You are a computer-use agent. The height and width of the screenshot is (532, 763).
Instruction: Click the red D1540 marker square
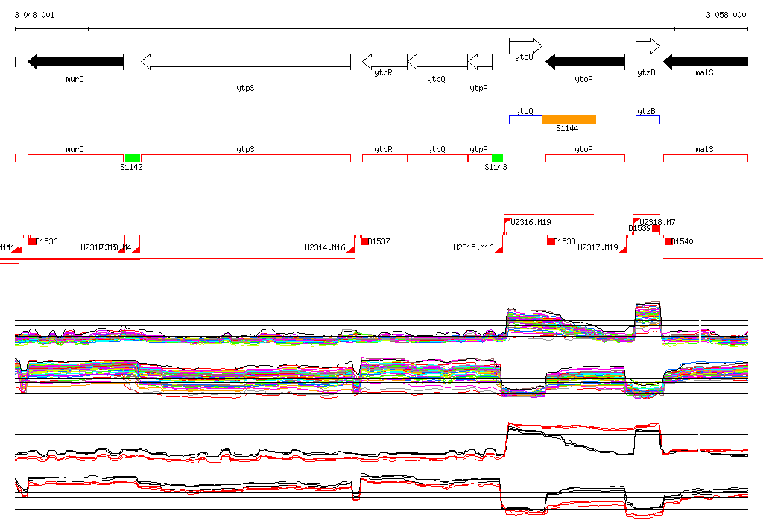(x=668, y=241)
